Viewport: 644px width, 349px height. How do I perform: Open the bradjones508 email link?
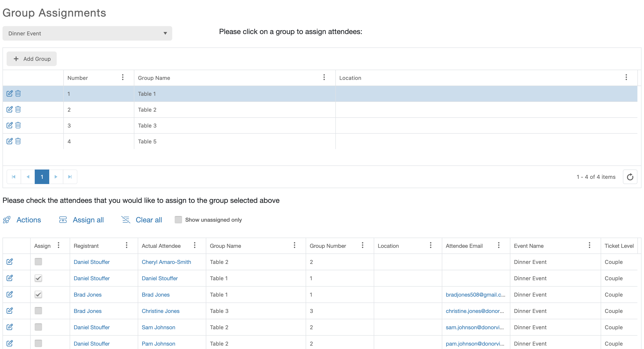coord(475,295)
